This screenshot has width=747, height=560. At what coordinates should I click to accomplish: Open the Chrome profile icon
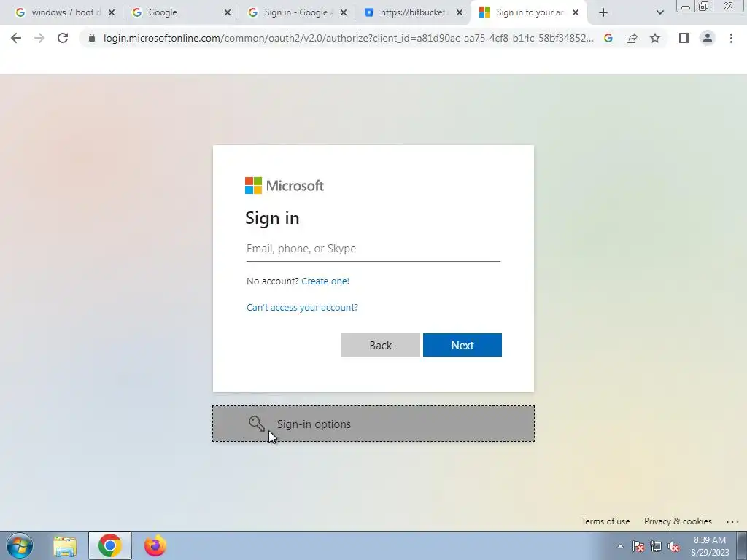pos(708,38)
